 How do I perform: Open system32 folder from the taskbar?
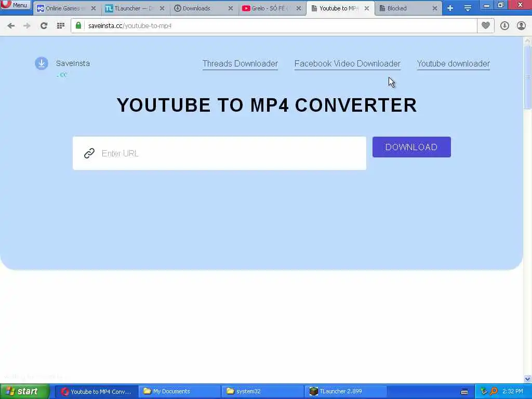click(262, 392)
